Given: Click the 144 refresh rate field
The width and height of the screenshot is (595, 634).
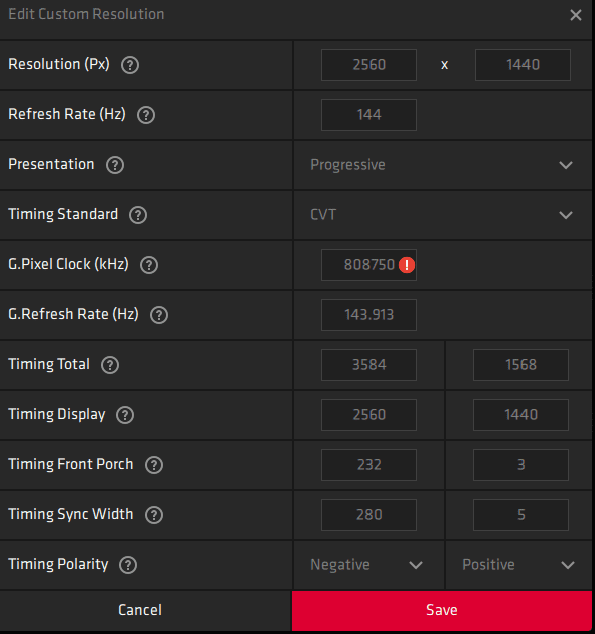Looking at the screenshot, I should 369,115.
